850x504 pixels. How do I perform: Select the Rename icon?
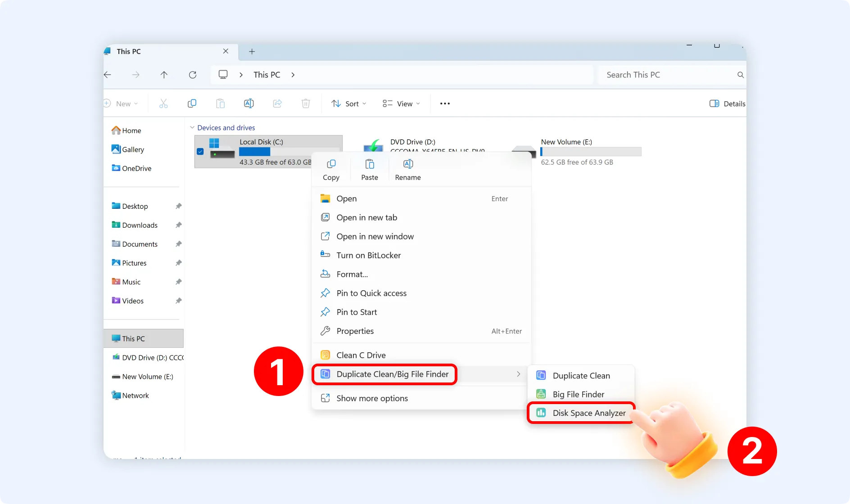pos(407,169)
